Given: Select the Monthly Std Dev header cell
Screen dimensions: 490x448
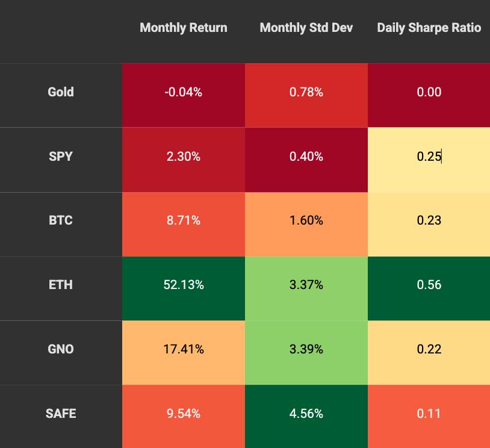Looking at the screenshot, I should point(306,28).
